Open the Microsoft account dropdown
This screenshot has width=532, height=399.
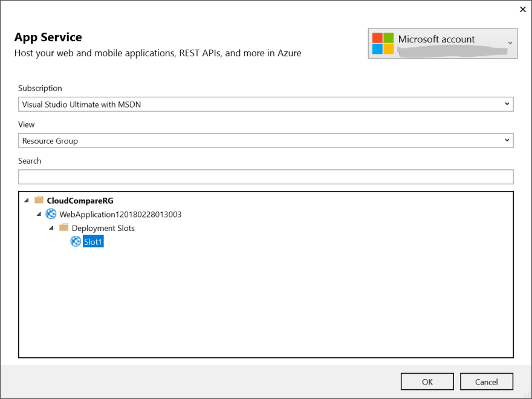pos(443,44)
